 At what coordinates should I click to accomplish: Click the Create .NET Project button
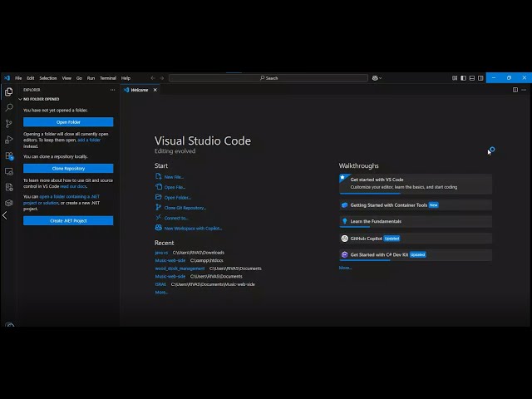tap(68, 220)
